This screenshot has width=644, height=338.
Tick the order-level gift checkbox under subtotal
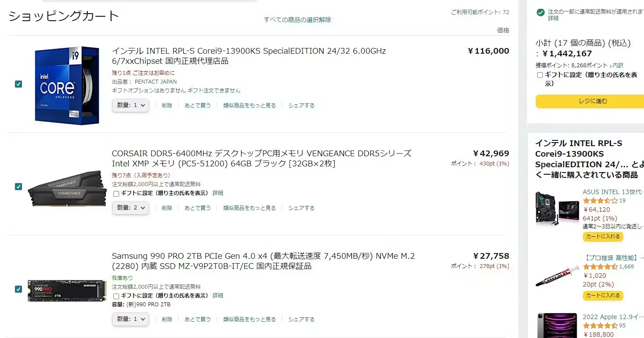click(x=540, y=75)
